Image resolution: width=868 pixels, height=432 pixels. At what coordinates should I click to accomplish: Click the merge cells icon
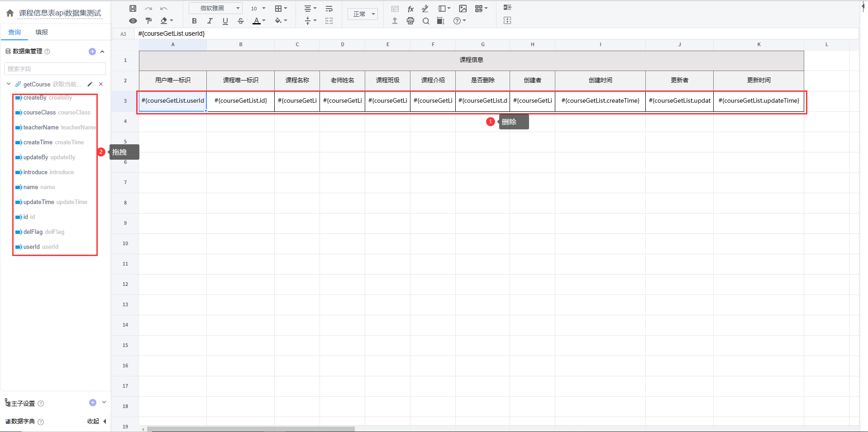coord(329,21)
